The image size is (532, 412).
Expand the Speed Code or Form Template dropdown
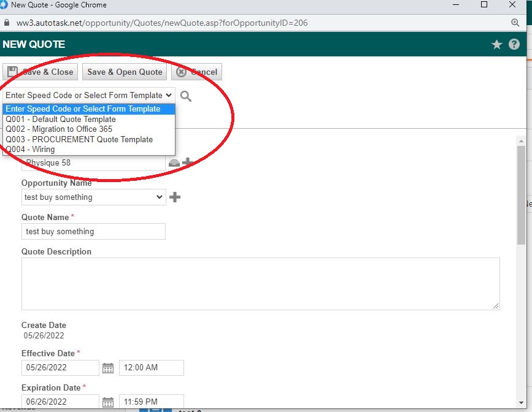[88, 96]
